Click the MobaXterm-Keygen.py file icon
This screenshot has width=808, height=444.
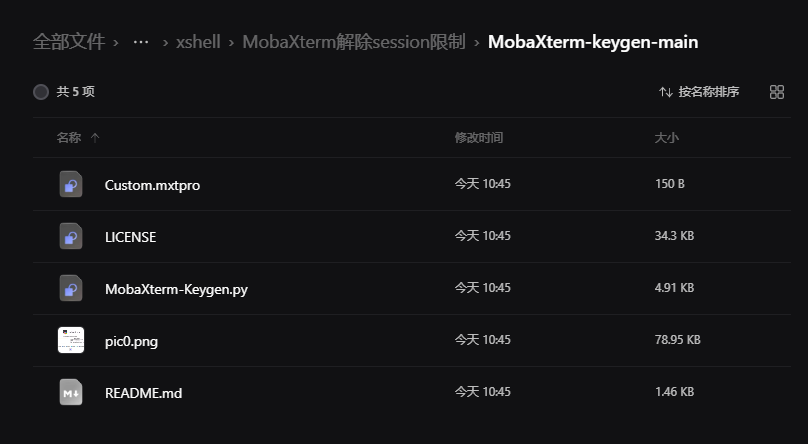click(x=70, y=288)
